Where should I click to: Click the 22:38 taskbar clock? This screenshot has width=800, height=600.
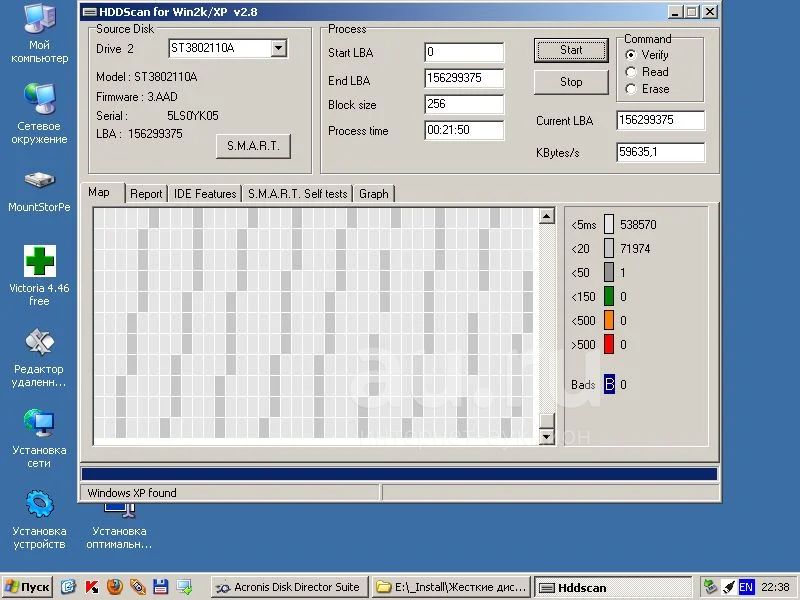pyautogui.click(x=775, y=587)
